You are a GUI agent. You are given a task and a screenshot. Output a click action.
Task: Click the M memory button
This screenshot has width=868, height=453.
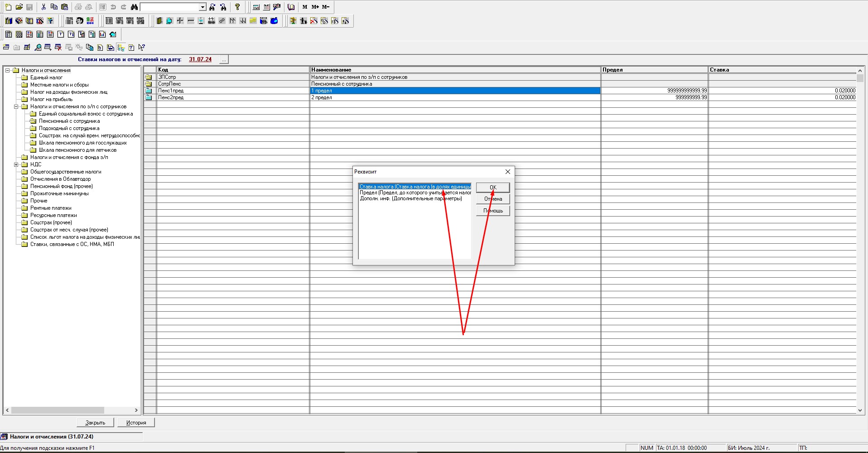coord(305,7)
